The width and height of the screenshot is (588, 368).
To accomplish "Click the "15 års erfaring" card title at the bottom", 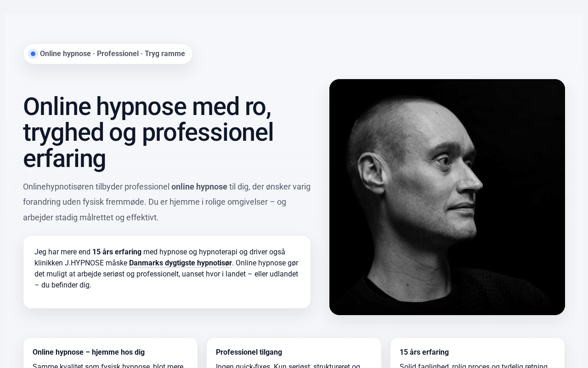I will pos(424,352).
